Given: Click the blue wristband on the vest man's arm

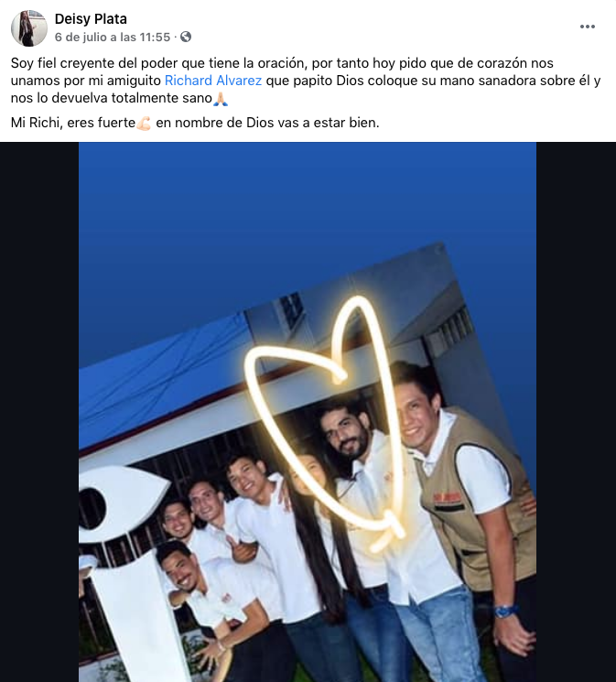Looking at the screenshot, I should 504,611.
